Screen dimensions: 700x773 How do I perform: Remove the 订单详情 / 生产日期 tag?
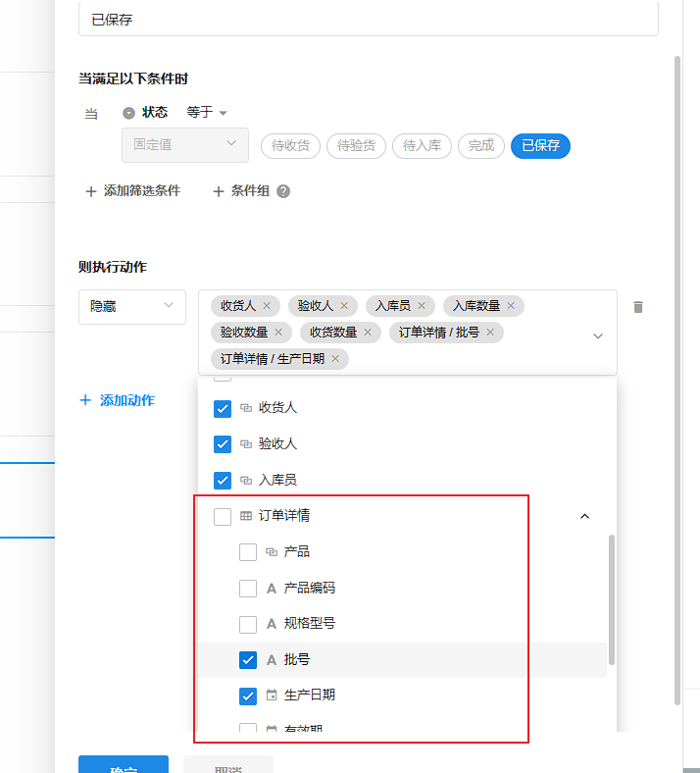tap(335, 359)
